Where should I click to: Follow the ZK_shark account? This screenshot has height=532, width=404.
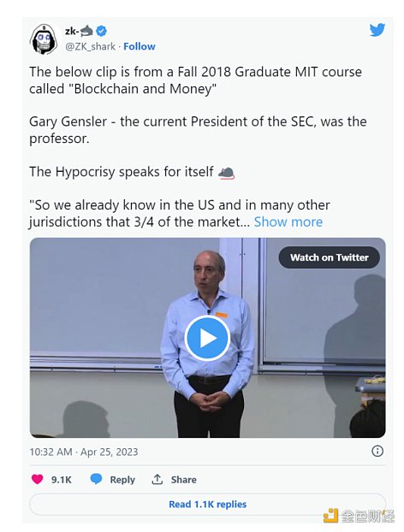tap(140, 46)
